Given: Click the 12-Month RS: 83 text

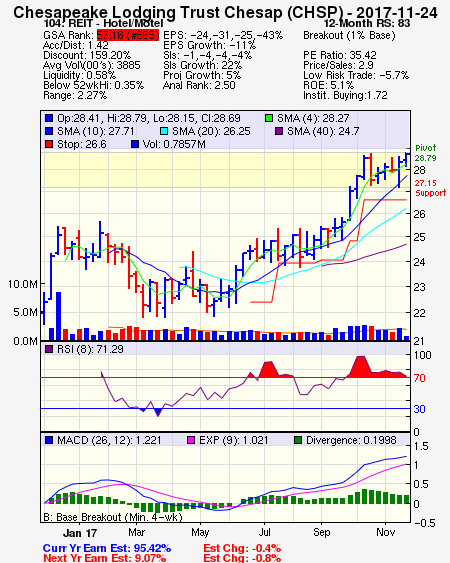Looking at the screenshot, I should pyautogui.click(x=367, y=24).
